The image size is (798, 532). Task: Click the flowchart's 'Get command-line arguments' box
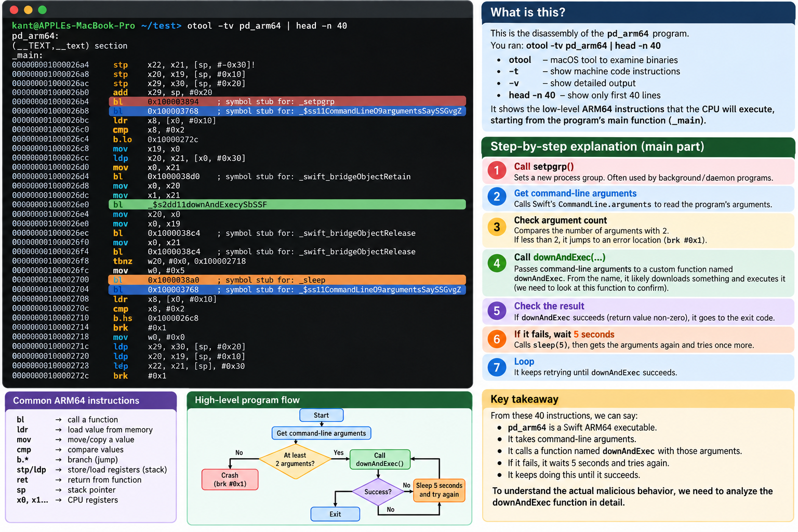tap(321, 433)
